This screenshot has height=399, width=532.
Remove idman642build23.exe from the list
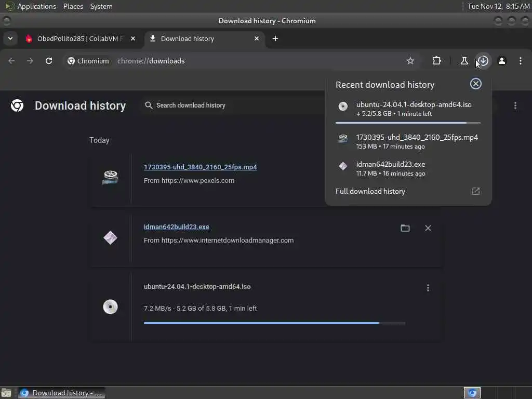click(428, 229)
